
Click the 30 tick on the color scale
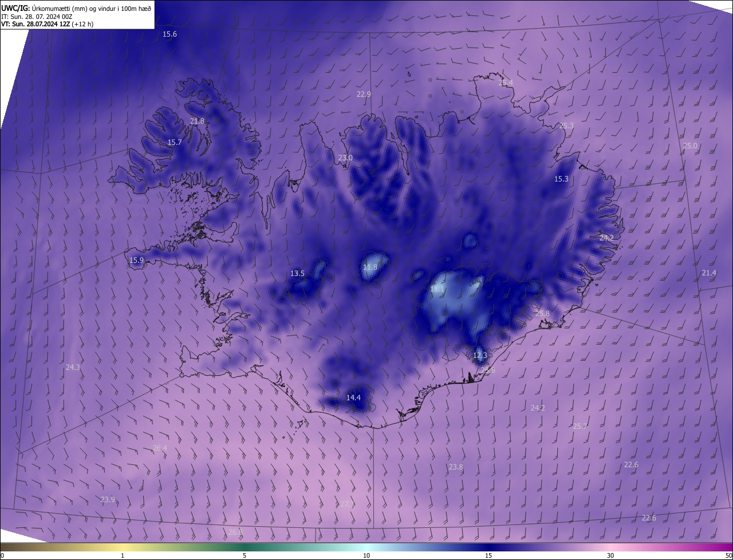pos(610,555)
